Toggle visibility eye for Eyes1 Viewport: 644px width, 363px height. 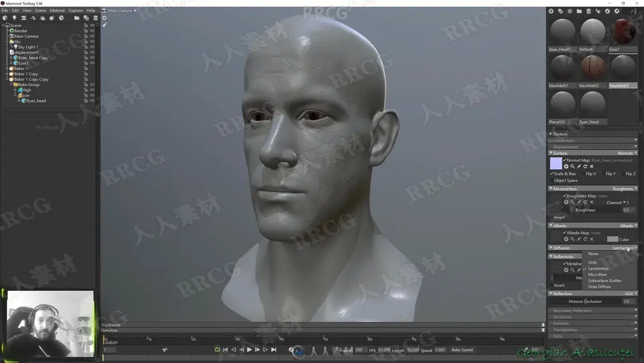[92, 63]
